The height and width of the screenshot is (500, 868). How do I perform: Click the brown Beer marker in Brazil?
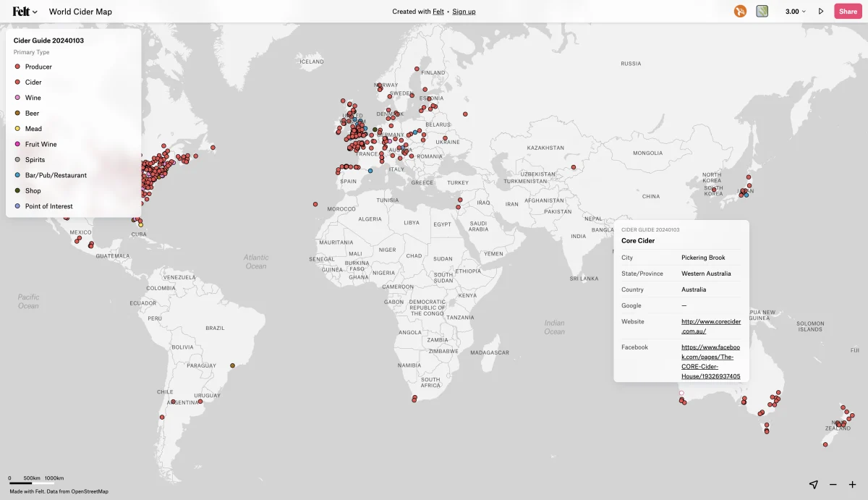point(232,365)
